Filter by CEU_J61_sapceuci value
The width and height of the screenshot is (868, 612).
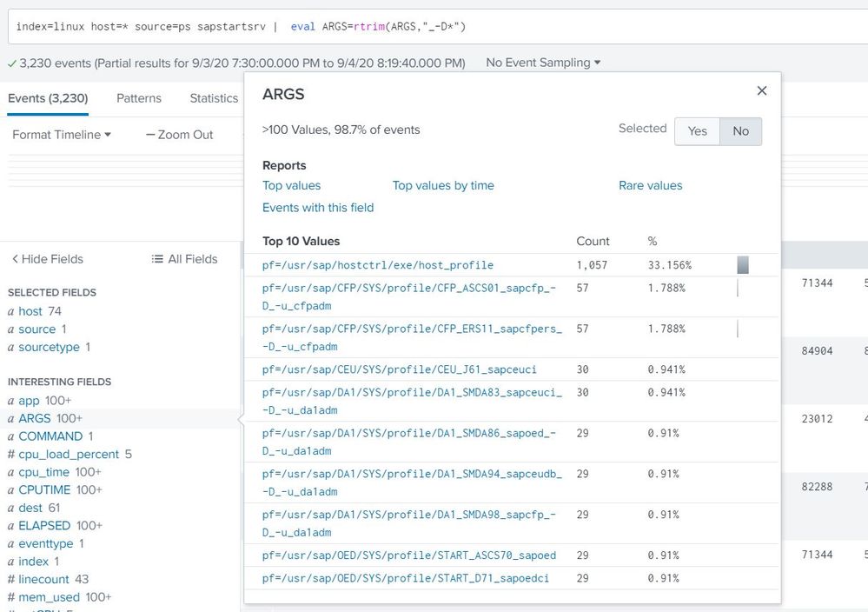[399, 369]
